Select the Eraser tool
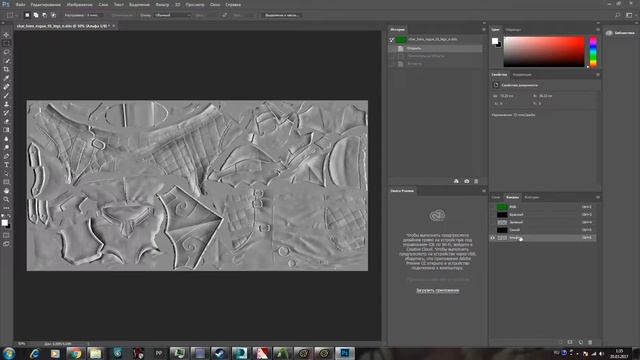This screenshot has width=640, height=360. point(6,121)
